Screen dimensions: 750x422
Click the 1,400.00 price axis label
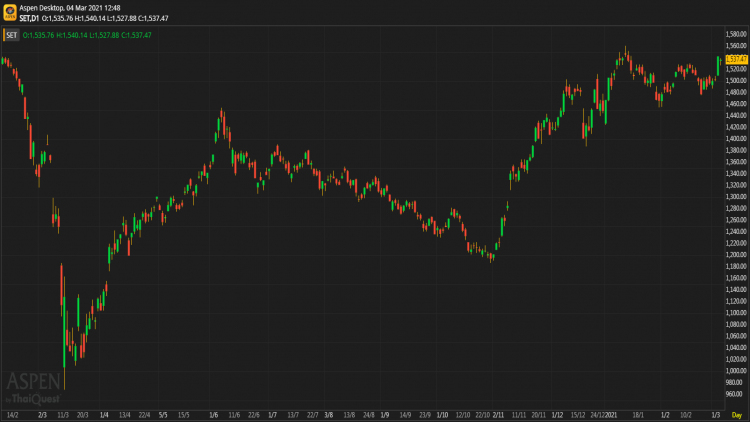736,138
